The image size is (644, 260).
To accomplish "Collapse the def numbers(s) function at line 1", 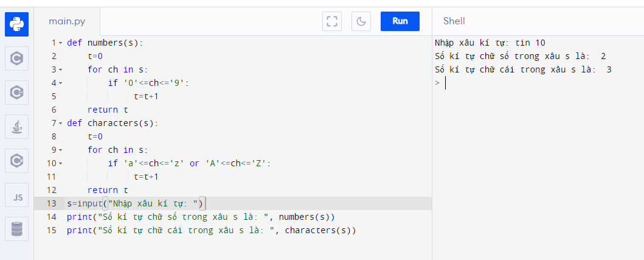I will pos(61,43).
